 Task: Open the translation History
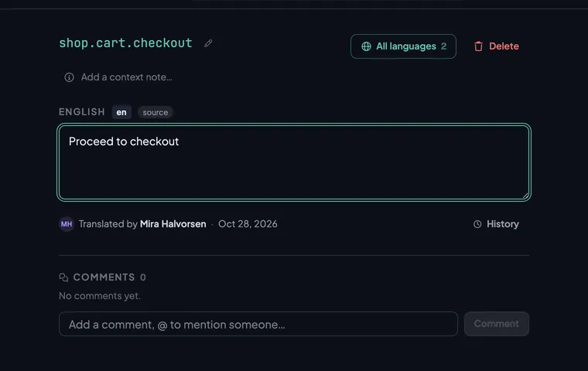(496, 224)
